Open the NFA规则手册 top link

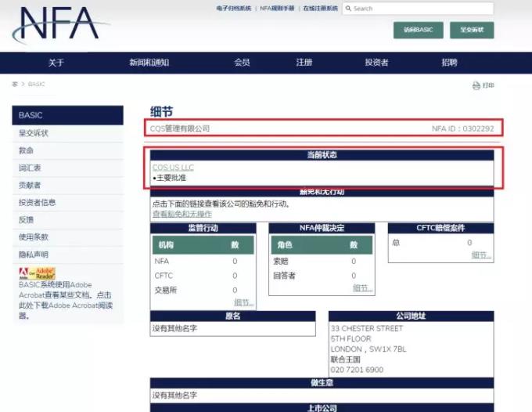tap(277, 8)
